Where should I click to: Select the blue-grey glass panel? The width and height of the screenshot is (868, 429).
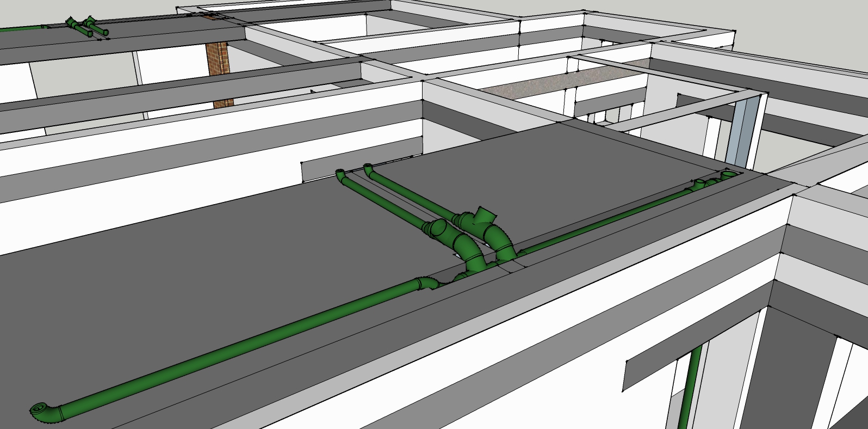pos(742,130)
